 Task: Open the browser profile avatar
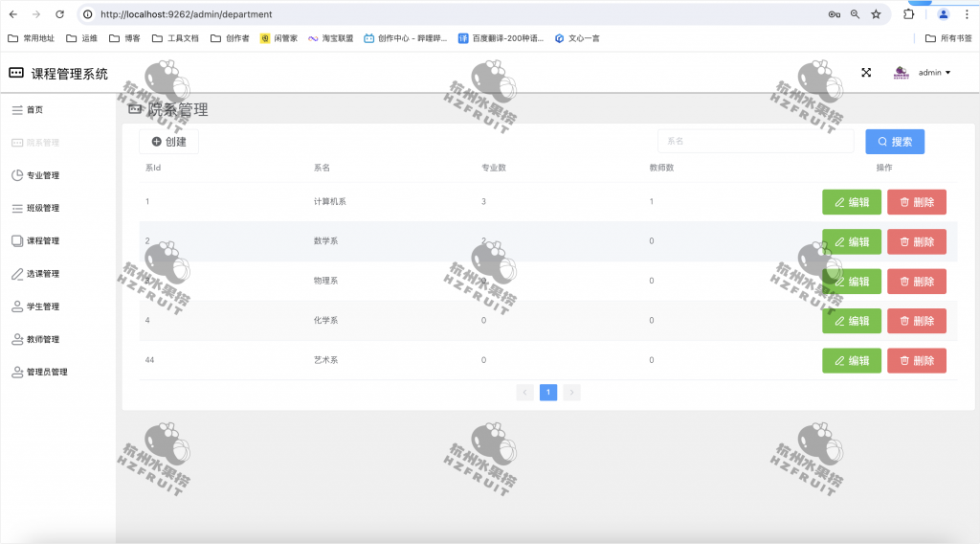click(x=943, y=13)
